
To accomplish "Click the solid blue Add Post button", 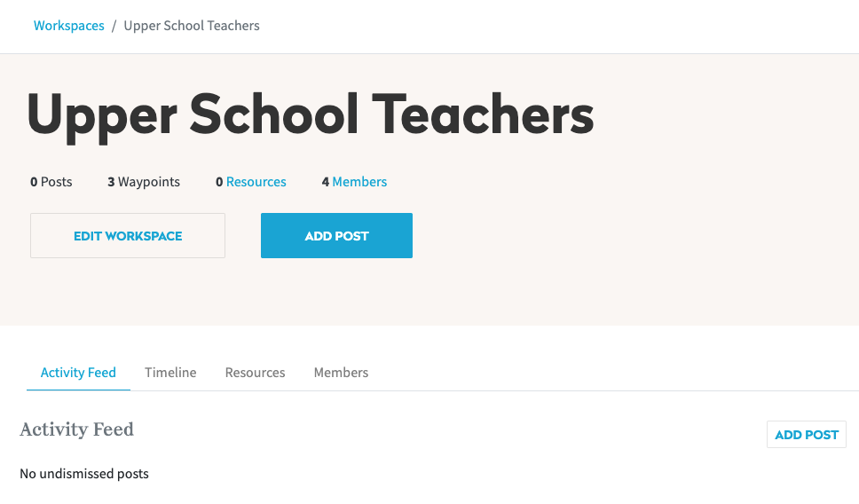I will (336, 235).
